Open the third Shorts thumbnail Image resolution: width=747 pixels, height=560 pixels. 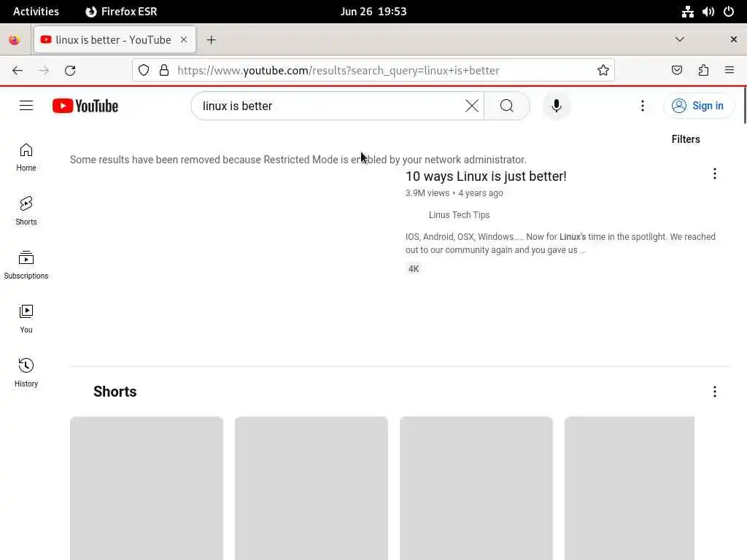[x=476, y=488]
